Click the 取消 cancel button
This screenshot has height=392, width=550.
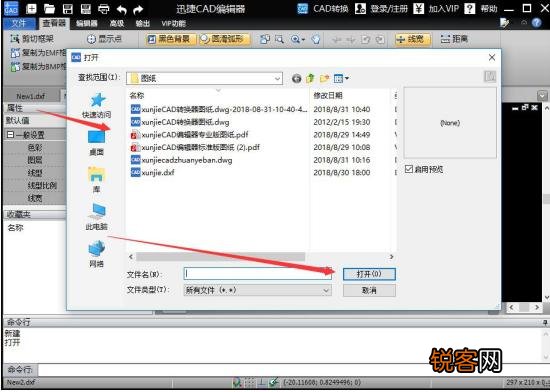pos(369,290)
